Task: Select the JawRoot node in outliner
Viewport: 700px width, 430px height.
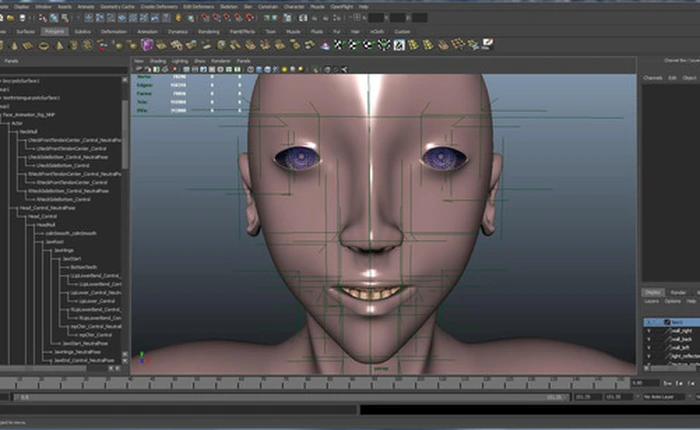Action: [54, 242]
